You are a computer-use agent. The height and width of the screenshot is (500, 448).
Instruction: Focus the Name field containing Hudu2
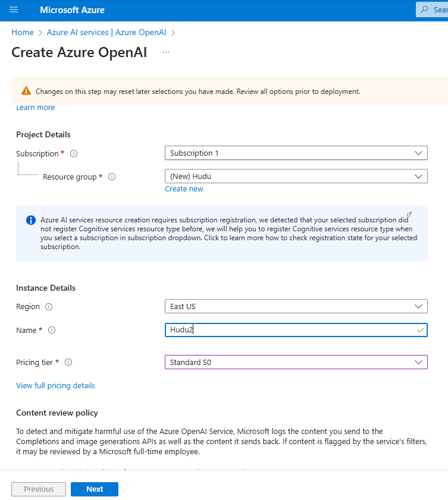tap(296, 330)
